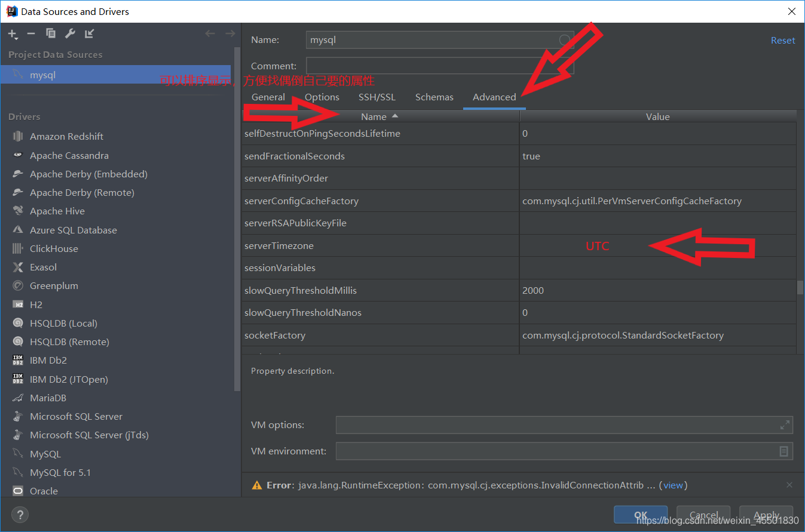Screen dimensions: 805x532
Task: Open the error details view link
Action: pyautogui.click(x=673, y=485)
